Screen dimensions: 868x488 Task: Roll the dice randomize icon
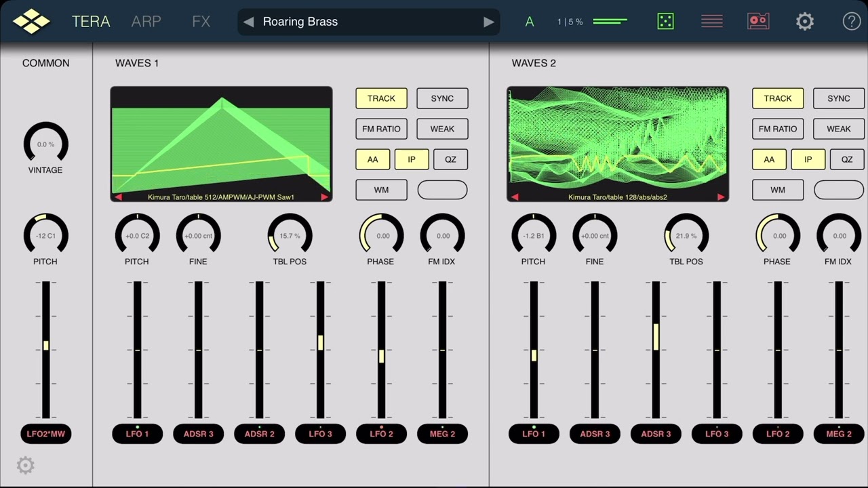(x=665, y=22)
